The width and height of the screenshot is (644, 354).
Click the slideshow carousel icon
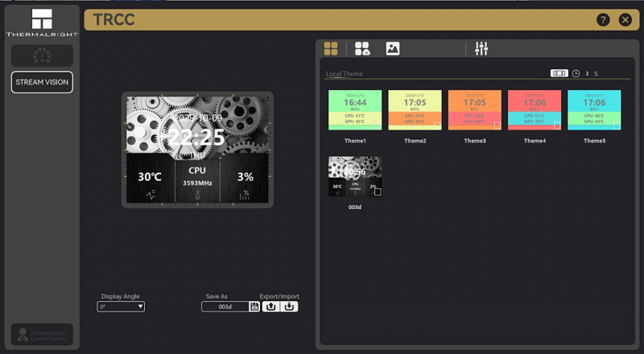(x=559, y=73)
